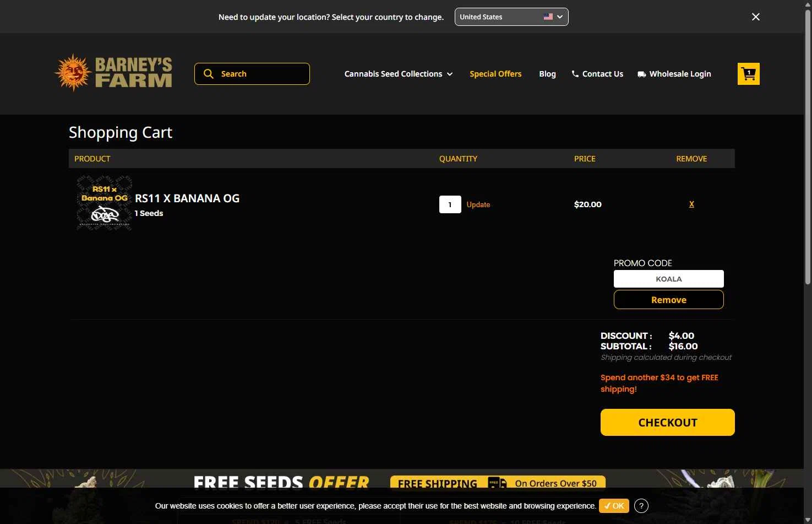
Task: Open Contact Us page
Action: (597, 74)
